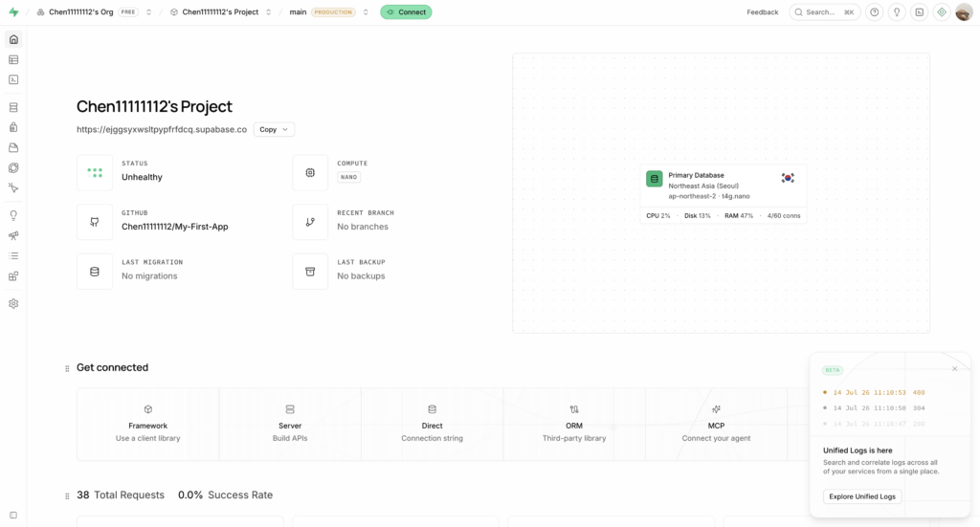Click the log entry ending in 400
Image resolution: width=980 pixels, height=527 pixels.
[875, 393]
